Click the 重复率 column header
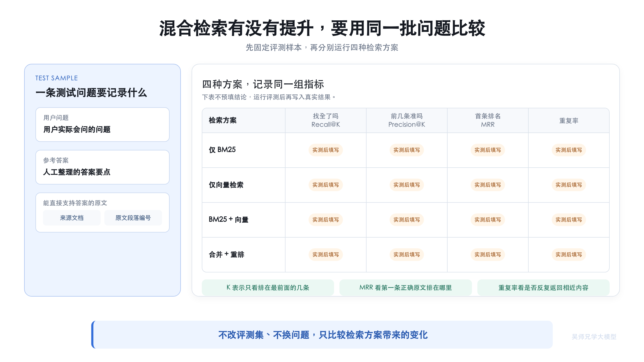 [569, 121]
